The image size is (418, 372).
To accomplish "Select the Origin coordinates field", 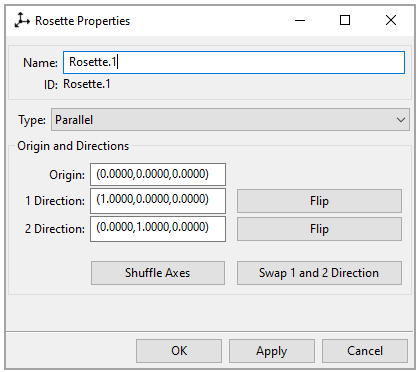I will [158, 174].
